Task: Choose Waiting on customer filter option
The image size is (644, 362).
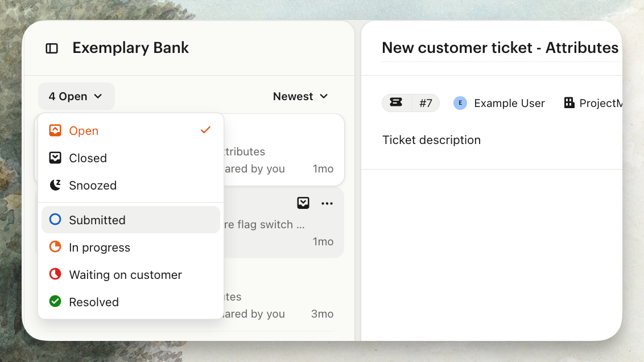Action: 125,274
